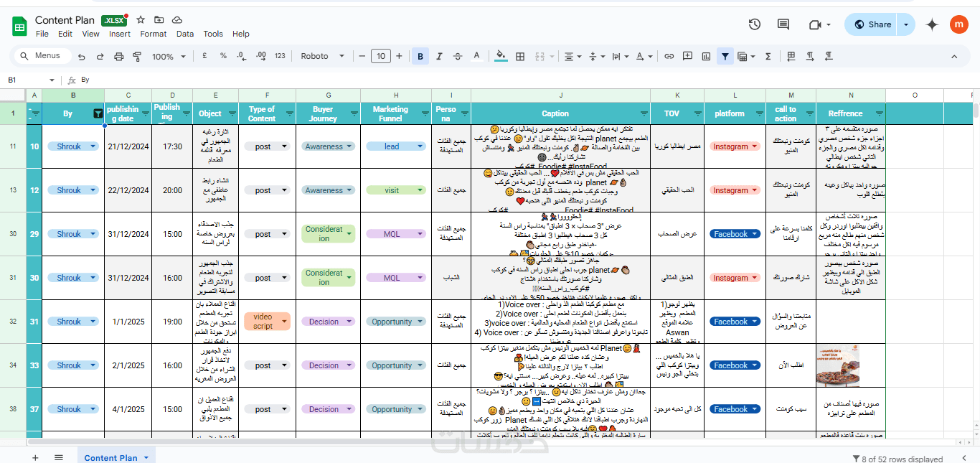This screenshot has height=463, width=980.
Task: Open the camera meeting dropdown
Action: point(819,24)
